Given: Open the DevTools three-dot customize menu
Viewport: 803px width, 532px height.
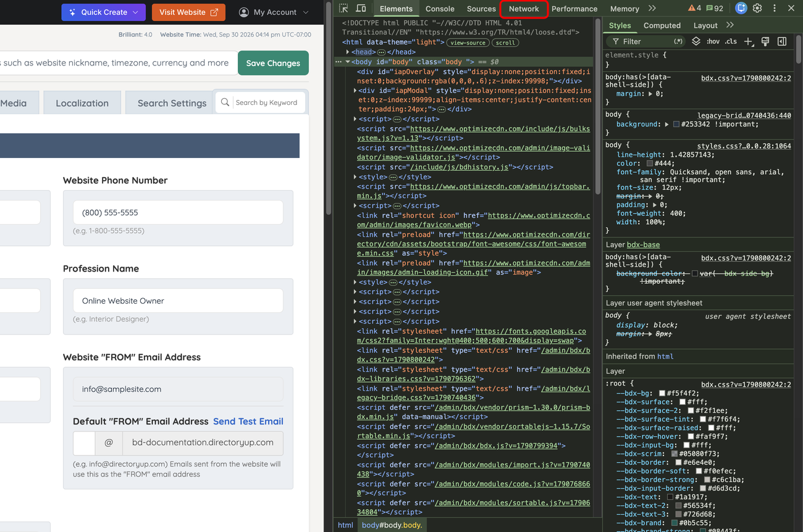Looking at the screenshot, I should tap(775, 9).
